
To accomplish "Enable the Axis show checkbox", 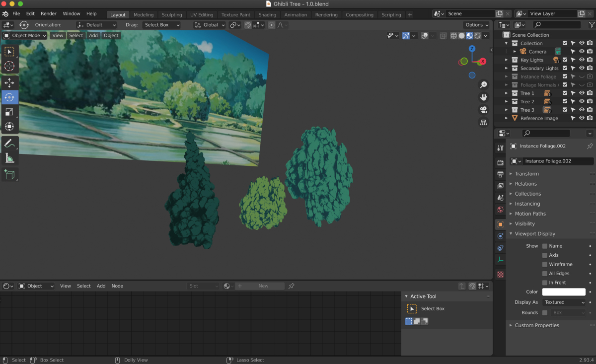I will tap(545, 255).
